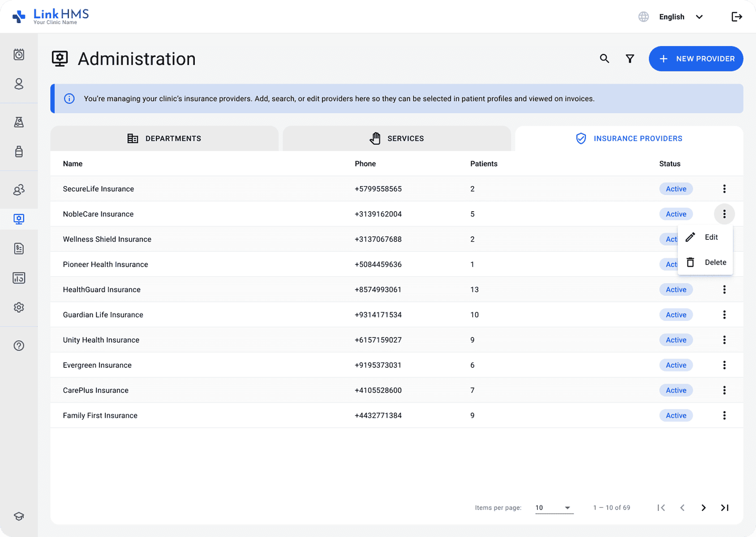Open the invoices document icon in sidebar
Screen dimensions: 756x537
[19, 248]
